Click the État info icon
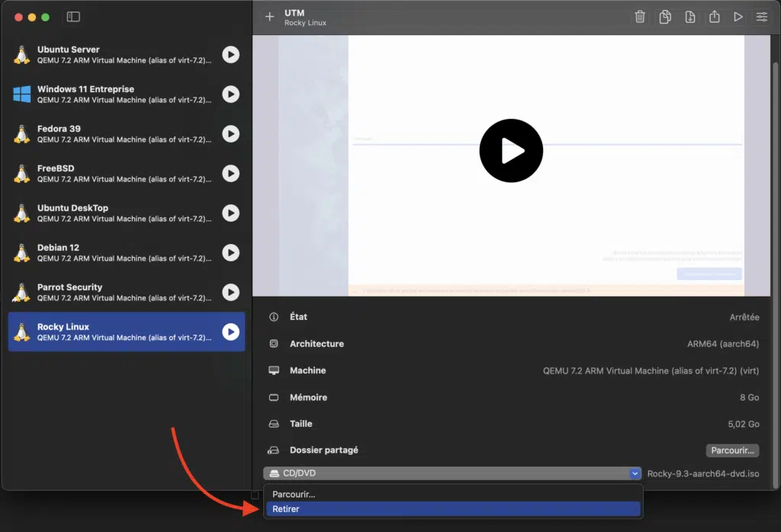Image resolution: width=781 pixels, height=532 pixels. [274, 317]
